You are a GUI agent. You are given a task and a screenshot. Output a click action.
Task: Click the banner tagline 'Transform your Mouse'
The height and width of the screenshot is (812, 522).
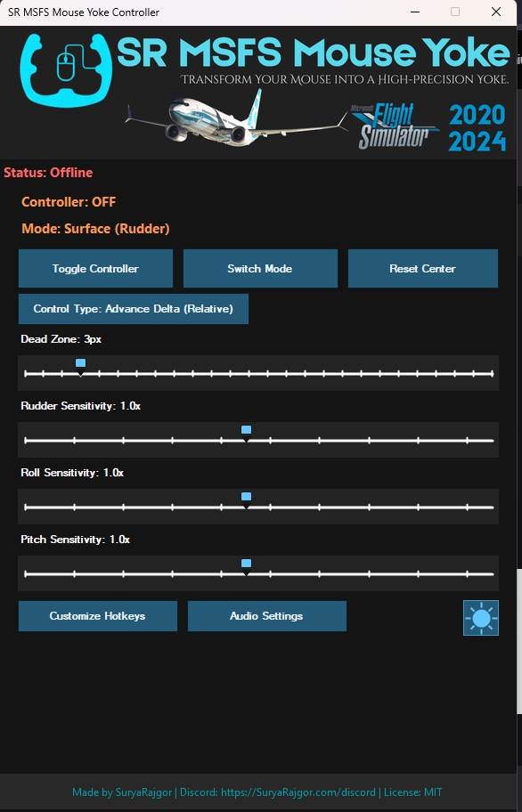(345, 79)
